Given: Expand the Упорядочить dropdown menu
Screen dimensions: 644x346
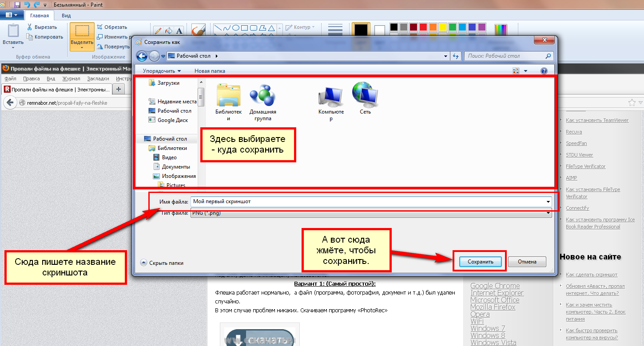Looking at the screenshot, I should 162,71.
